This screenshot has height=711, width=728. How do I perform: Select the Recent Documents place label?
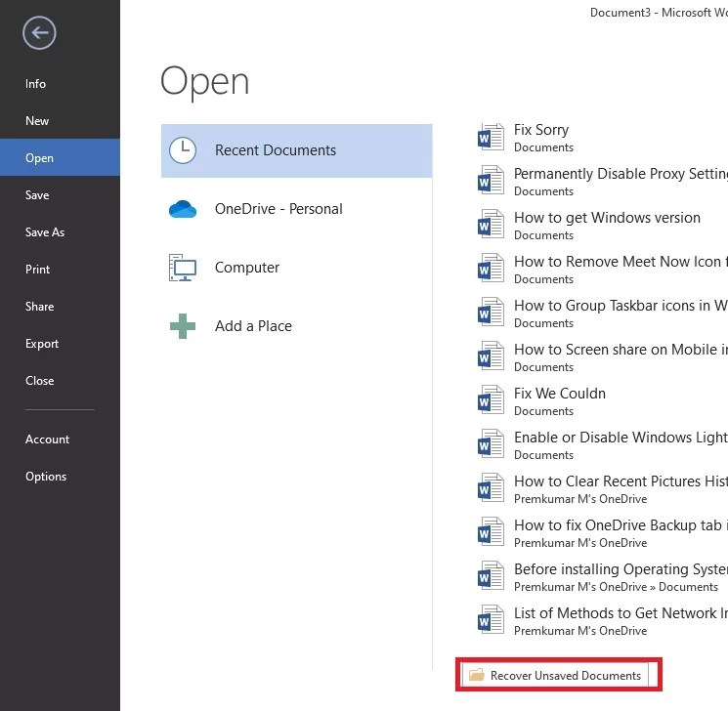(x=276, y=149)
